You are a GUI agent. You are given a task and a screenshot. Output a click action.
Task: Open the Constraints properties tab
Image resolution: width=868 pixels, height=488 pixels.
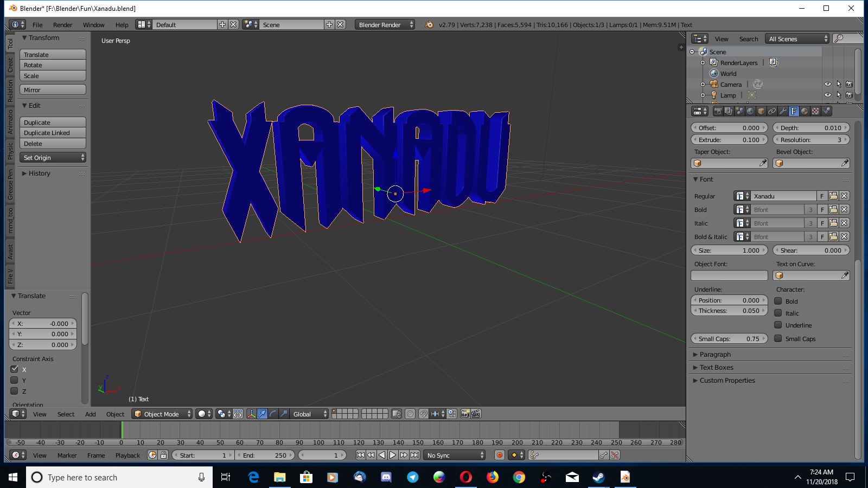click(772, 111)
